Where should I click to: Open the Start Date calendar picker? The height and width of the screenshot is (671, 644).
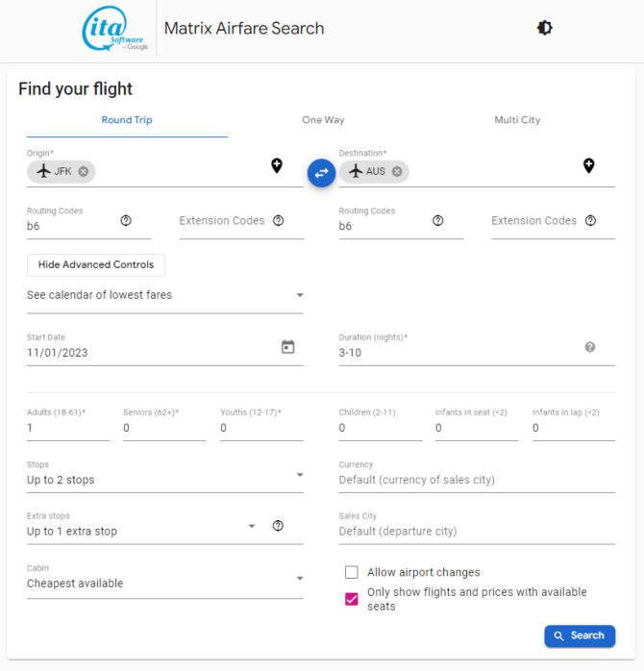[x=288, y=347]
